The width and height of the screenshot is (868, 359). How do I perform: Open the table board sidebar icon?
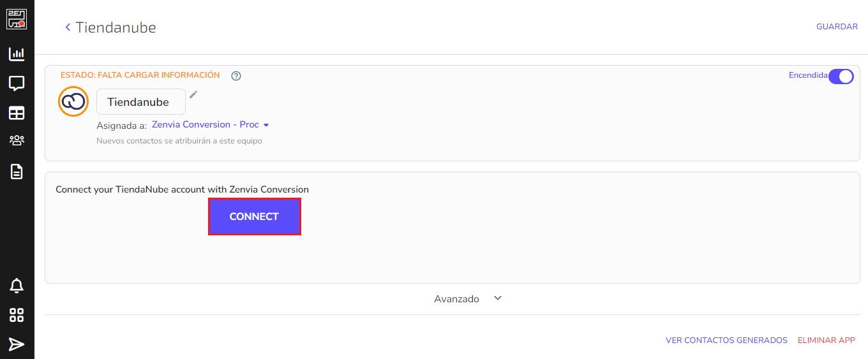17,114
